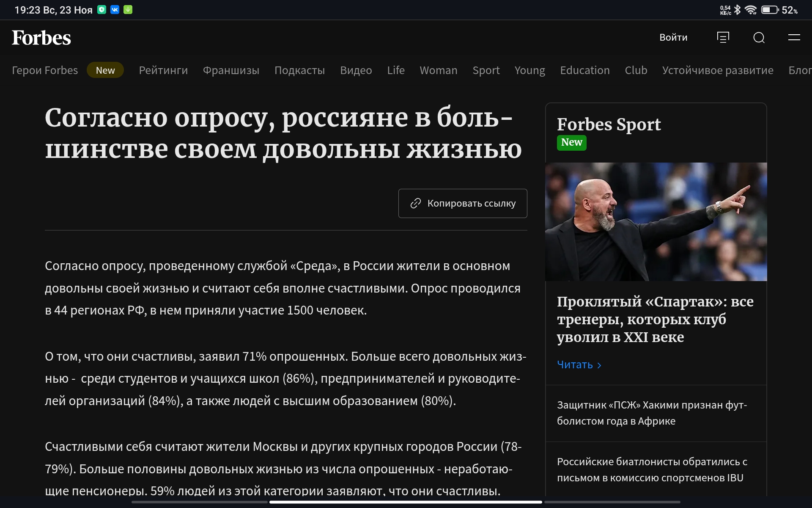
Task: Tap the green download notification icon
Action: 128,9
